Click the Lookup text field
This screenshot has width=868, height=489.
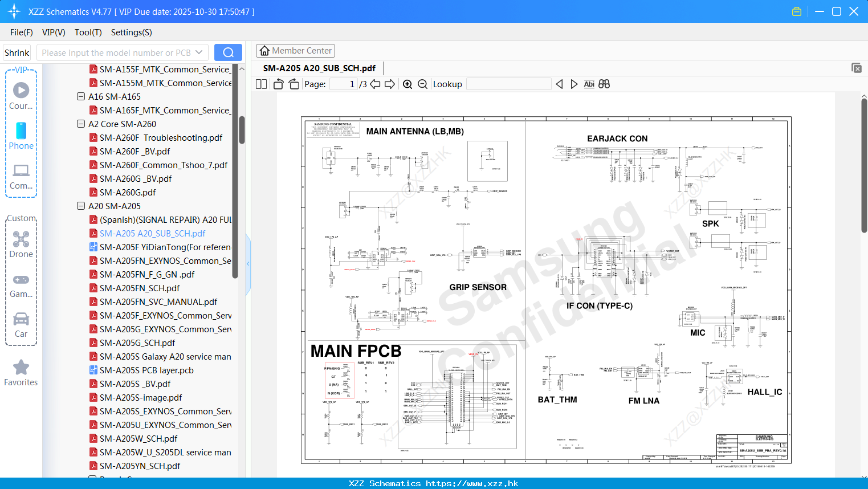tap(508, 84)
